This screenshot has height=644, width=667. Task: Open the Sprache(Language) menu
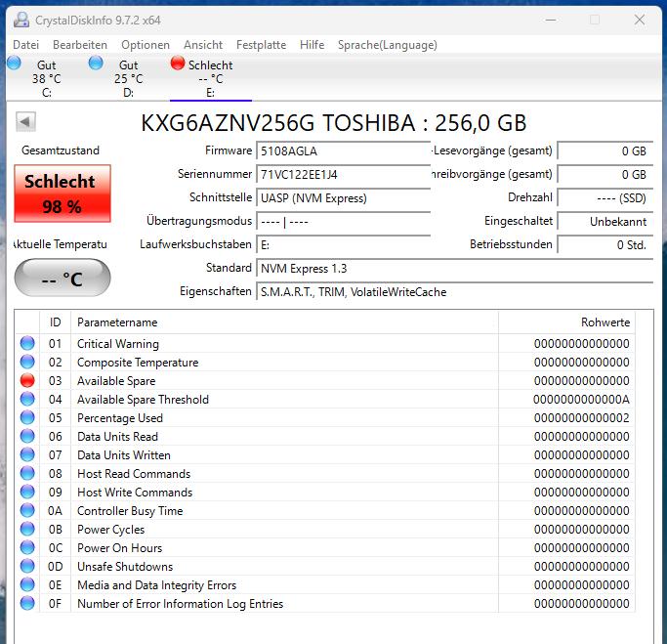[x=388, y=45]
